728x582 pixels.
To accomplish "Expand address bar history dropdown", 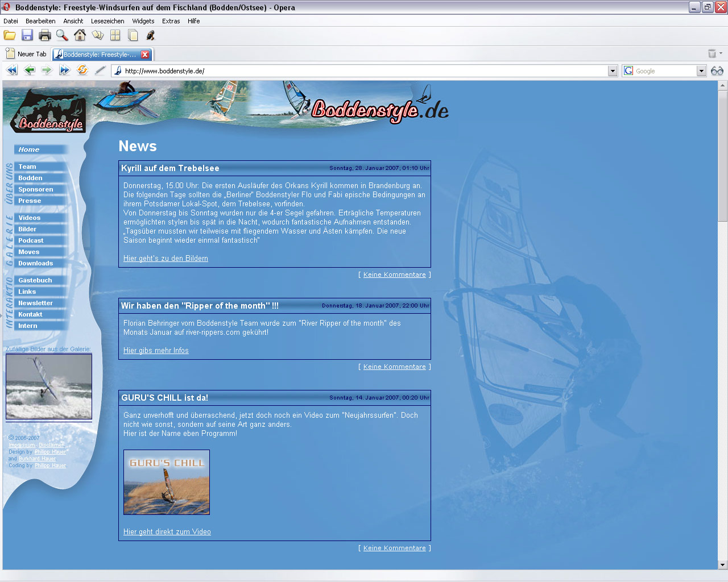I will (x=613, y=71).
